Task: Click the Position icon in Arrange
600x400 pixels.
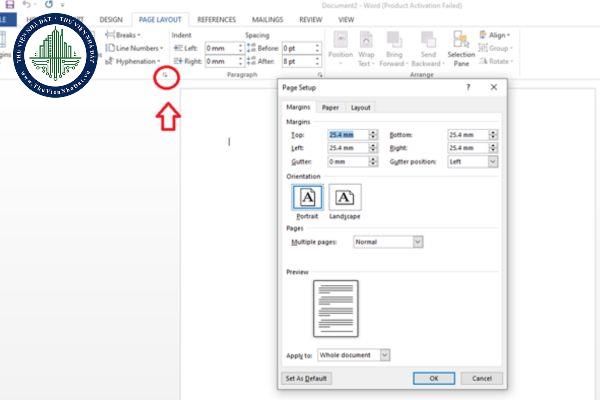Action: click(x=340, y=44)
